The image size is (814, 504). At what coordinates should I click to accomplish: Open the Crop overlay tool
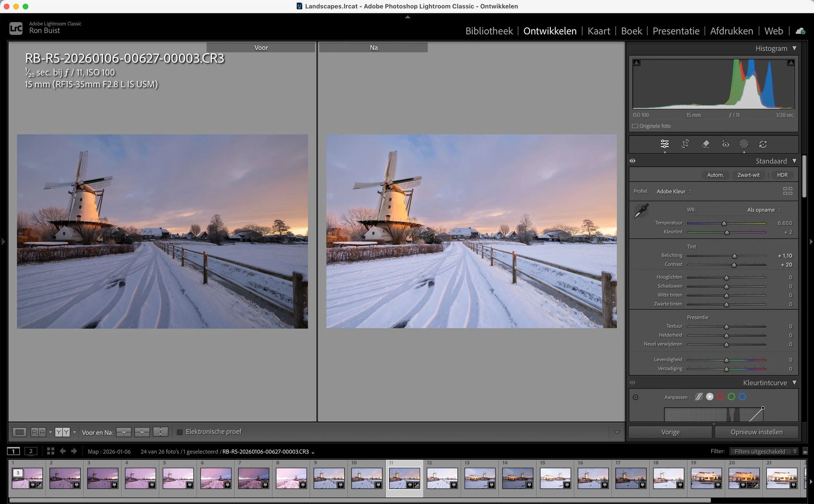click(x=685, y=144)
